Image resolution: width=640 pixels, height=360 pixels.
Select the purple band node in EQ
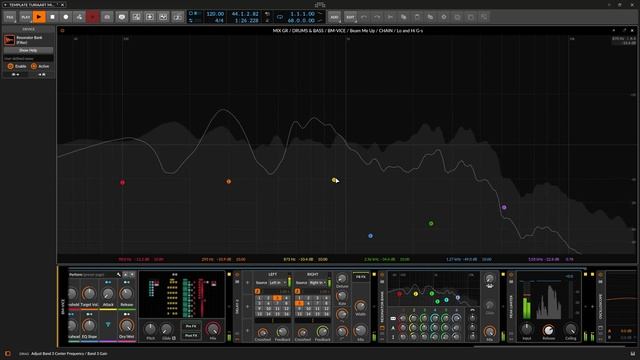tap(504, 207)
